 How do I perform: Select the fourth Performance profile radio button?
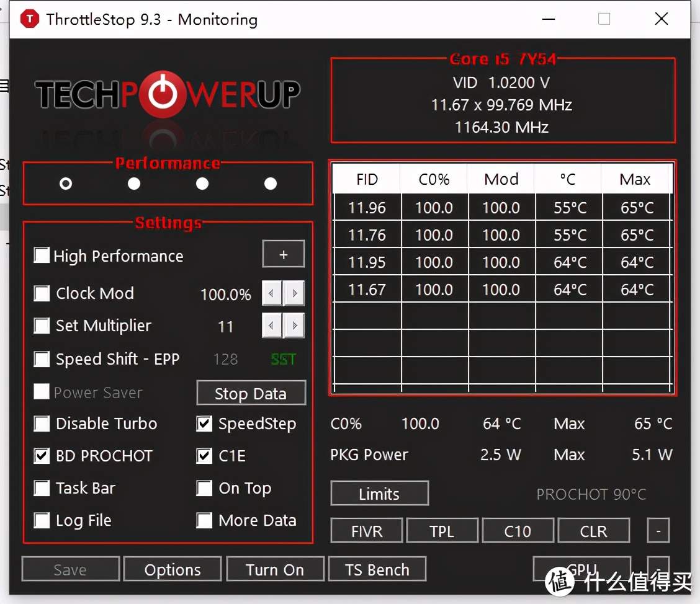pos(271,184)
